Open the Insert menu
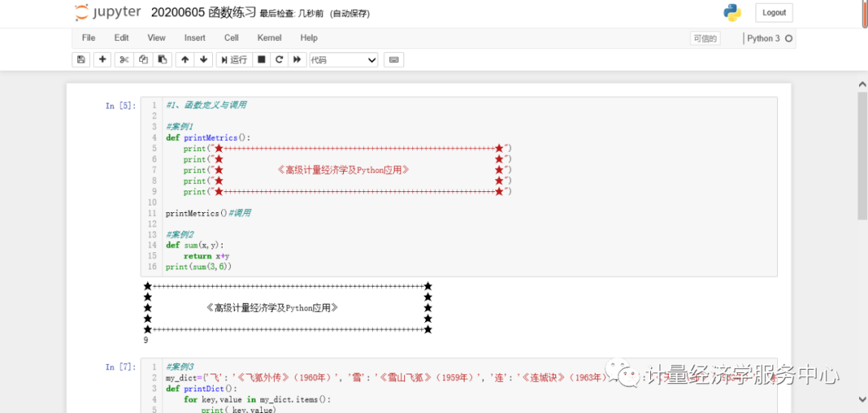The width and height of the screenshot is (868, 413). click(194, 38)
